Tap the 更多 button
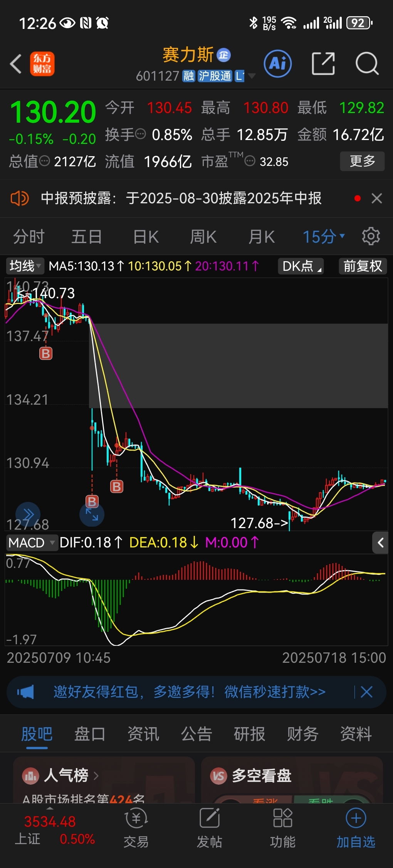This screenshot has height=868, width=393. (362, 161)
